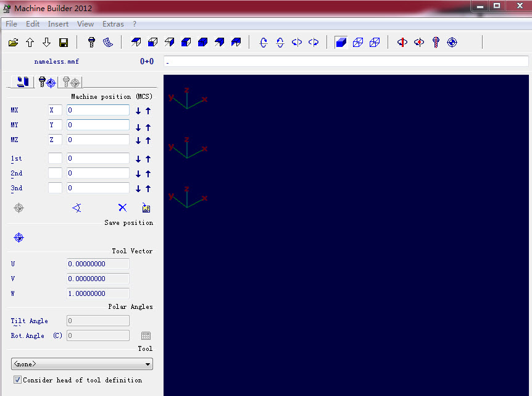Viewport: 532px width, 396px height.
Task: Increase 3nd axis with up arrow
Action: [148, 189]
